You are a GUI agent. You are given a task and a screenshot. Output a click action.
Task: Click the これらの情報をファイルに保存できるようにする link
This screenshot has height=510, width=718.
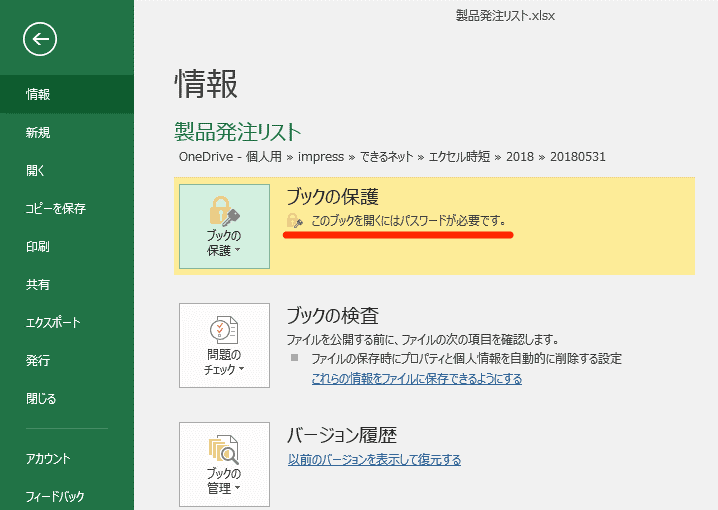tap(417, 379)
